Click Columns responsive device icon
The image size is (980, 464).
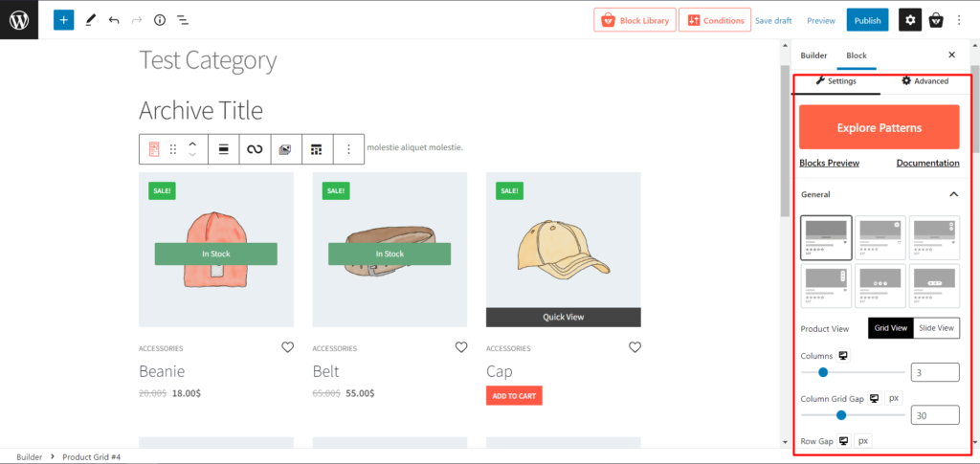pyautogui.click(x=843, y=356)
